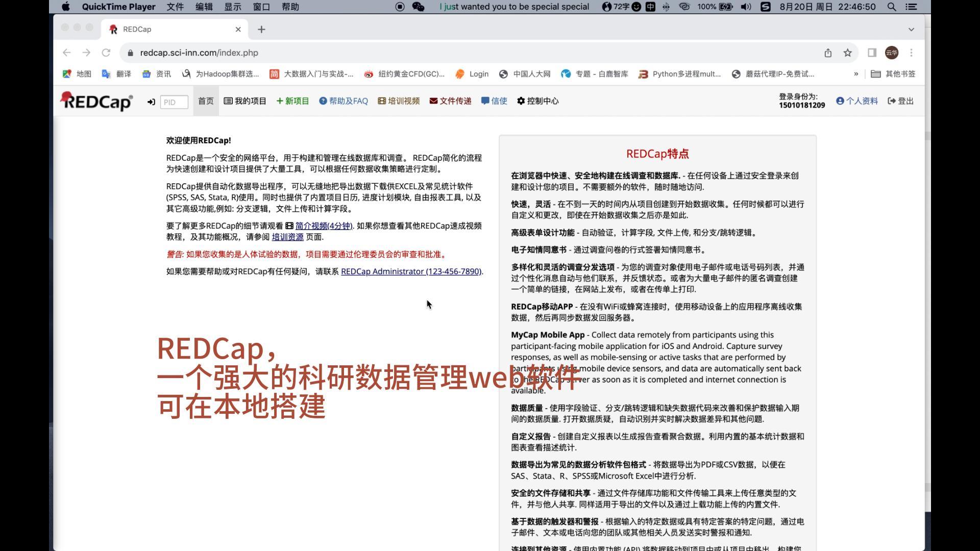Viewport: 980px width, 551px height.
Task: Click 登出 to log out
Action: tap(901, 101)
